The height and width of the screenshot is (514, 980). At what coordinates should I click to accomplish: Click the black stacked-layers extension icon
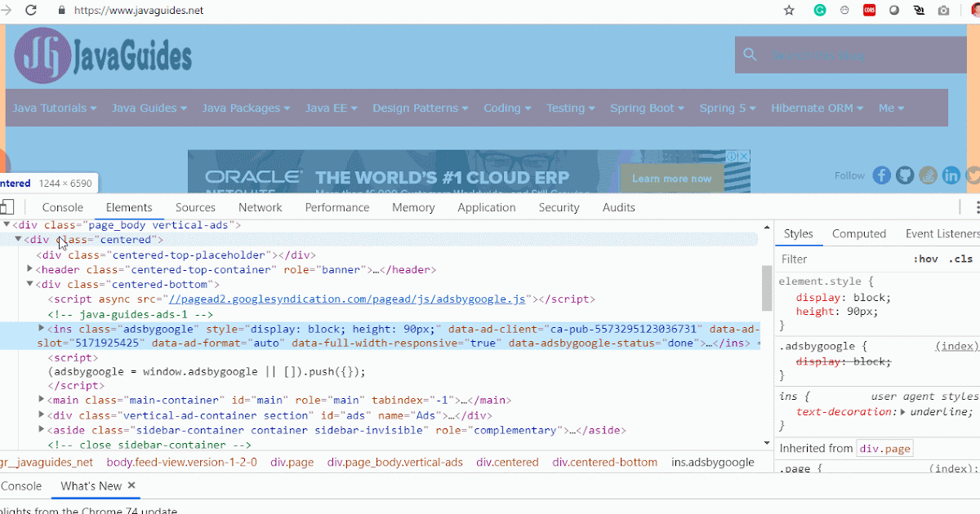point(919,11)
